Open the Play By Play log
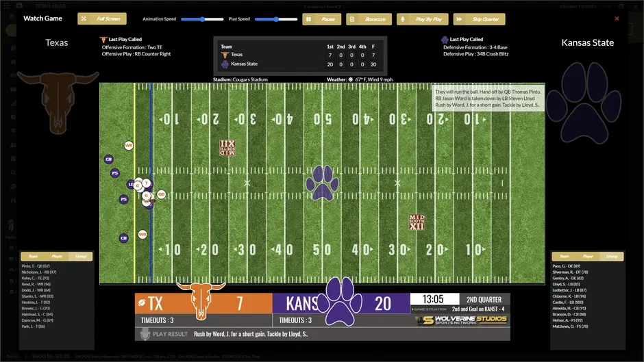Screen dimensions: 644x362 coord(423,19)
